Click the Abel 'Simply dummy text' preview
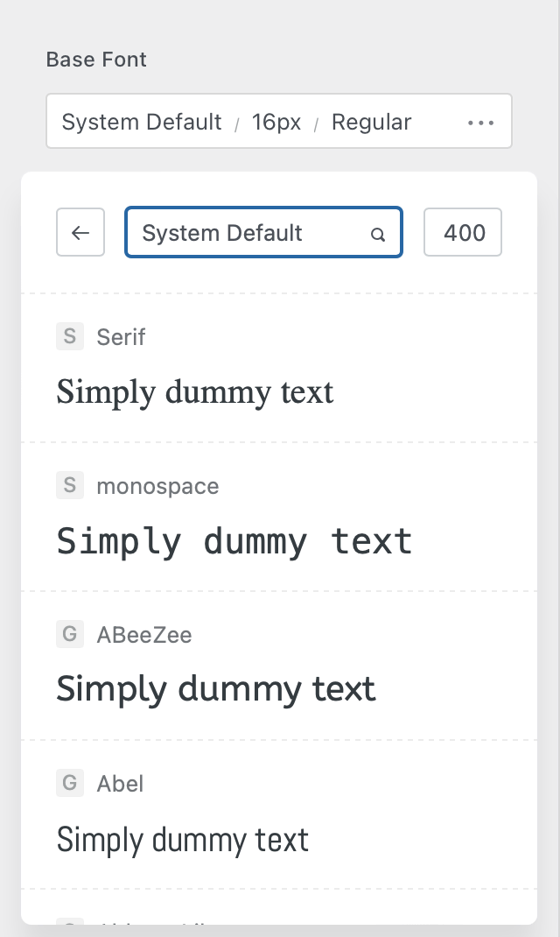560x937 pixels. tap(183, 840)
